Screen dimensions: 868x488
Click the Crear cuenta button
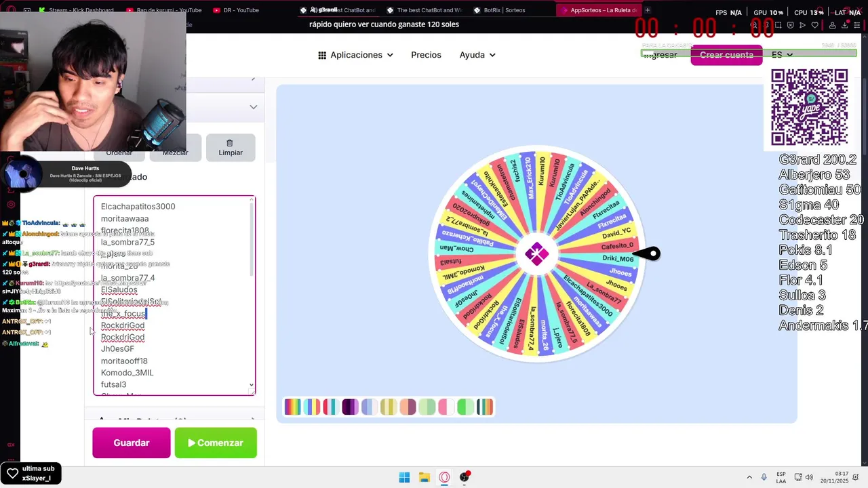[x=726, y=55]
